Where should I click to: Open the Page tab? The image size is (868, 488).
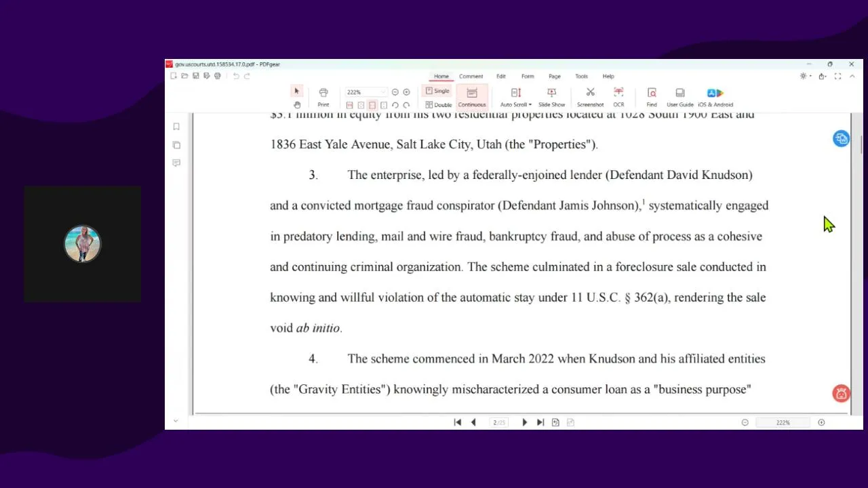pos(555,77)
